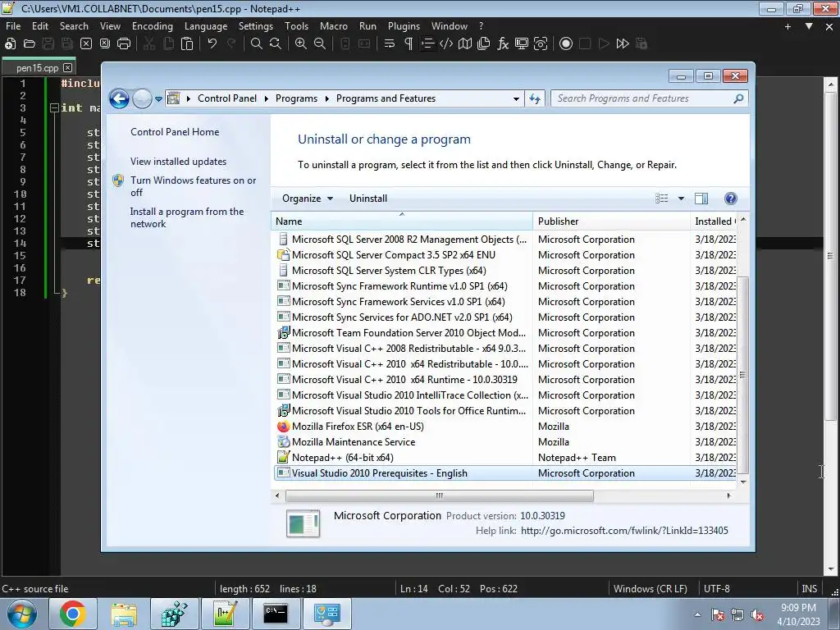Select the pen15.cpp document tab
Screen dimensions: 840x630
coord(37,67)
